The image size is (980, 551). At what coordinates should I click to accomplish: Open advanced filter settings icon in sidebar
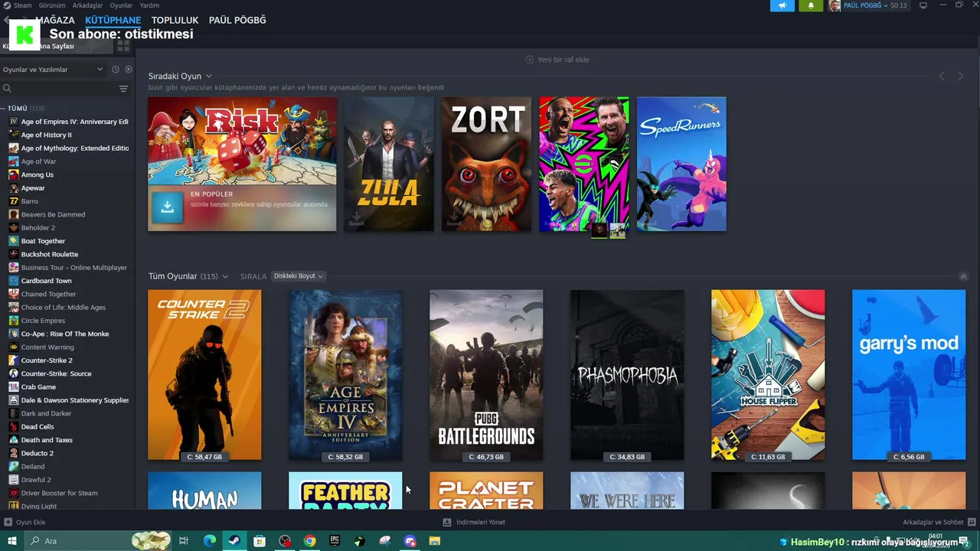[123, 89]
